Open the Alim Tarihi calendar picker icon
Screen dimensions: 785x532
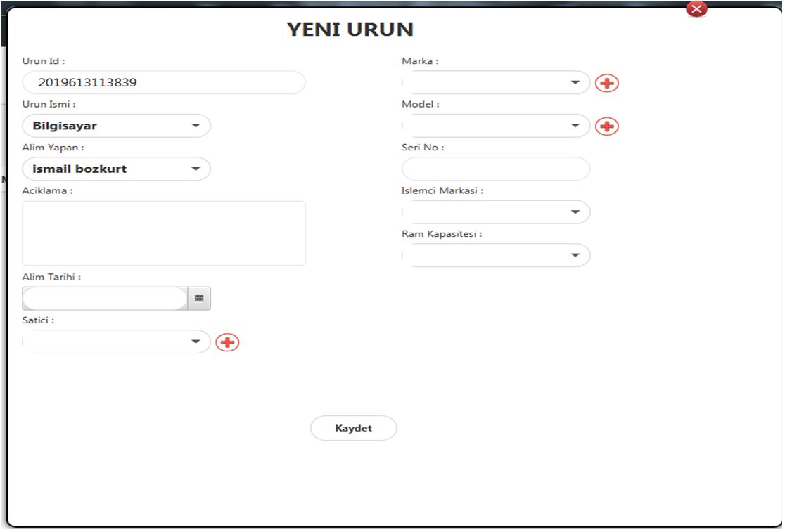[x=199, y=298]
